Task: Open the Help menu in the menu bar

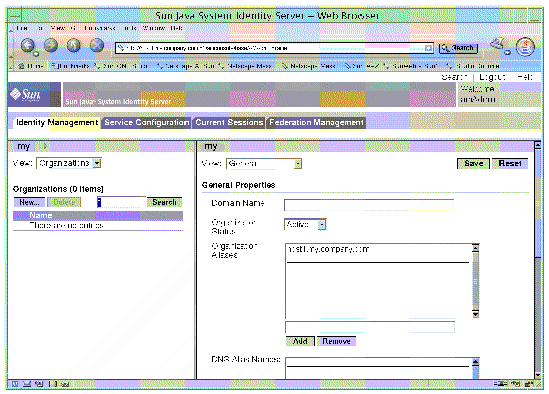Action: click(176, 28)
